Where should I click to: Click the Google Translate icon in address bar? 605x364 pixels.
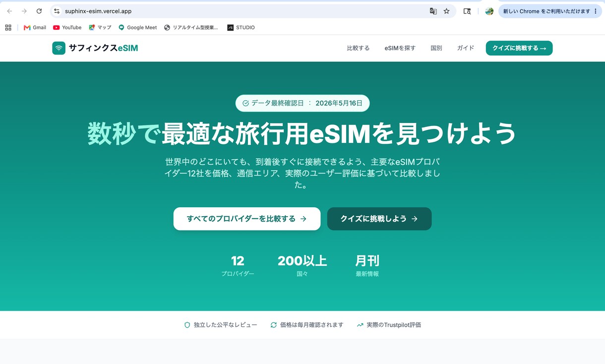pyautogui.click(x=433, y=11)
